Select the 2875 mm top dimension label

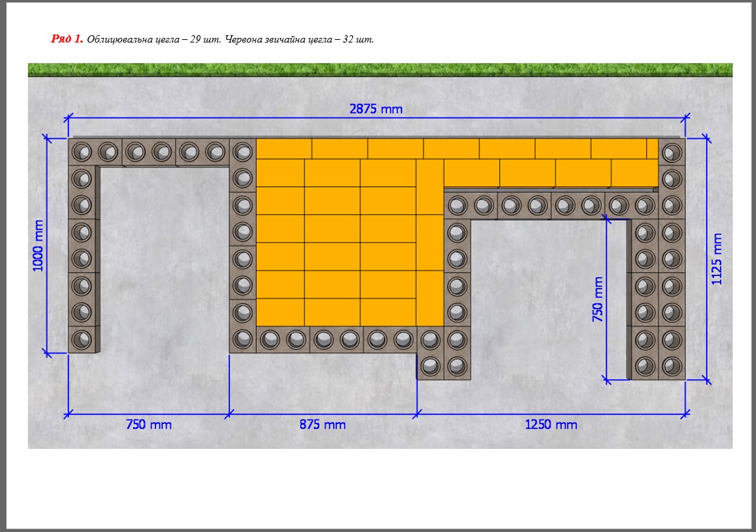coord(376,109)
